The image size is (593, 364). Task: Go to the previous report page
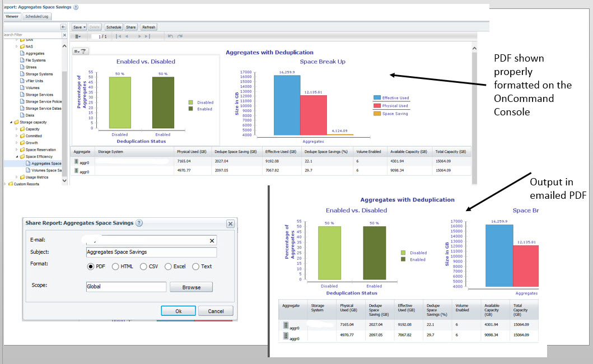tap(127, 36)
